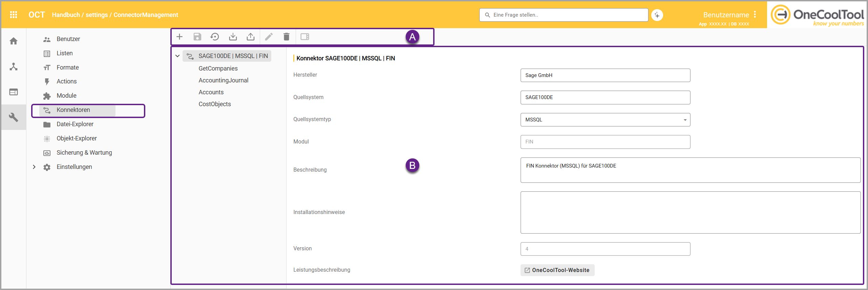Select the SAGE100DE | MSSQL | FIN connector node
The width and height of the screenshot is (868, 290).
coord(227,56)
